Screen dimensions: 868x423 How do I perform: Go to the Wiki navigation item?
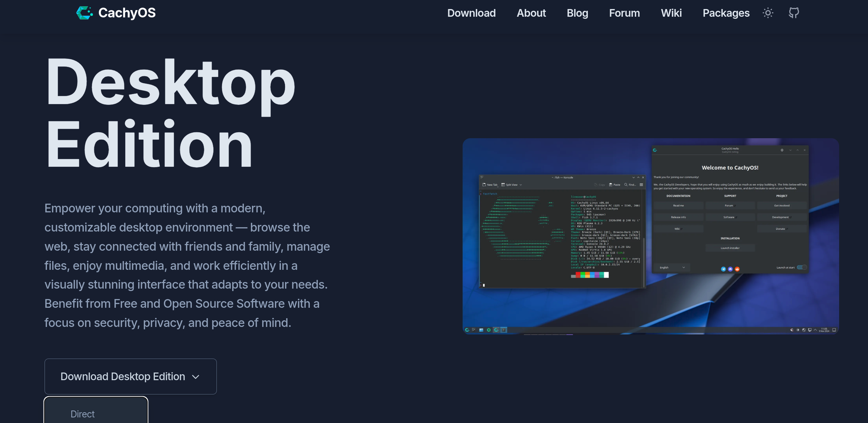671,13
